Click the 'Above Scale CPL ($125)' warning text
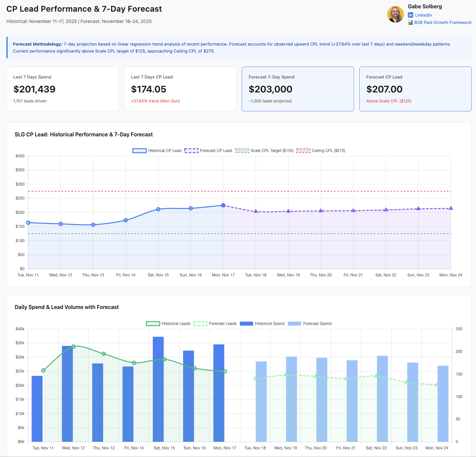476x457 pixels. click(x=389, y=101)
